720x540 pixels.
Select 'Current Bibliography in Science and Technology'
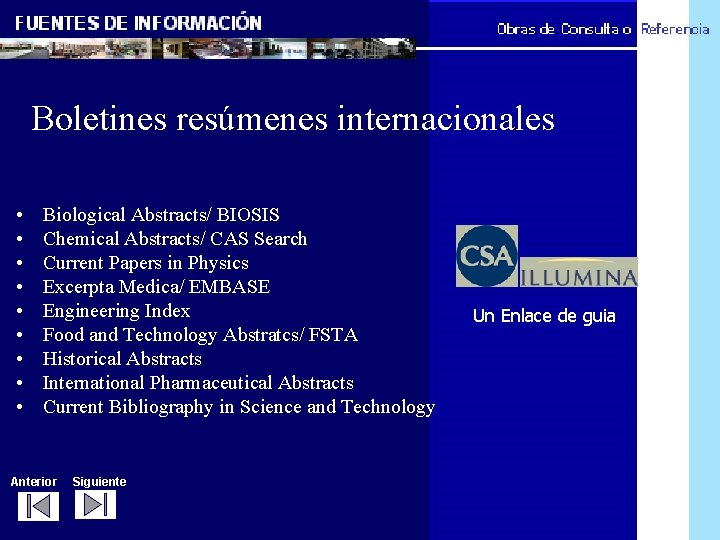pyautogui.click(x=239, y=407)
